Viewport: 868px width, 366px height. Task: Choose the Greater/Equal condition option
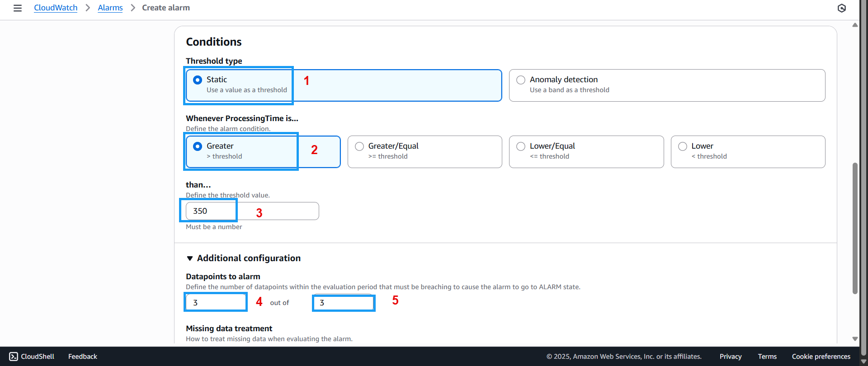click(359, 146)
